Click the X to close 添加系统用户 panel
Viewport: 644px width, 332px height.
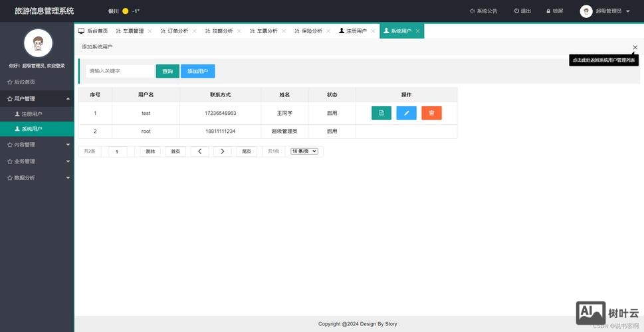point(635,47)
